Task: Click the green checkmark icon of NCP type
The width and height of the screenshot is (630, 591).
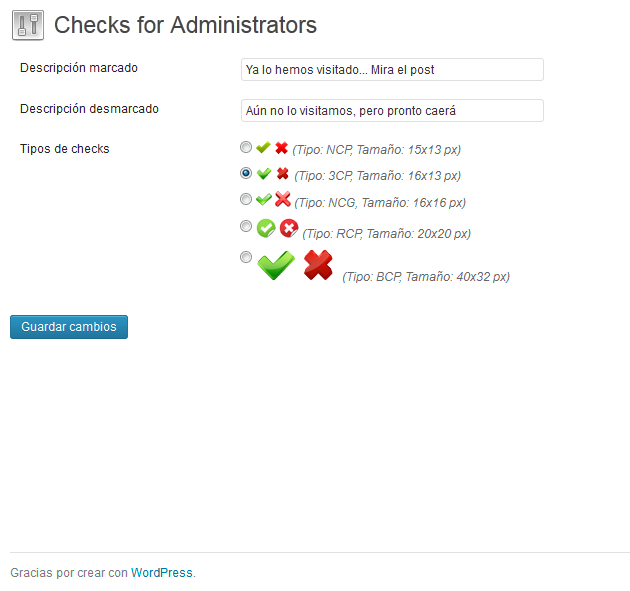Action: [x=263, y=147]
